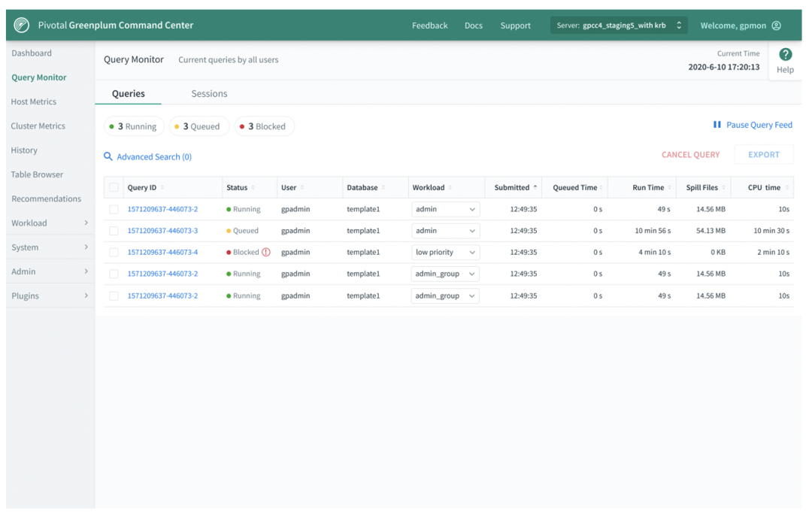The image size is (812, 524).
Task: Sort by CPU time column arrows
Action: point(787,187)
